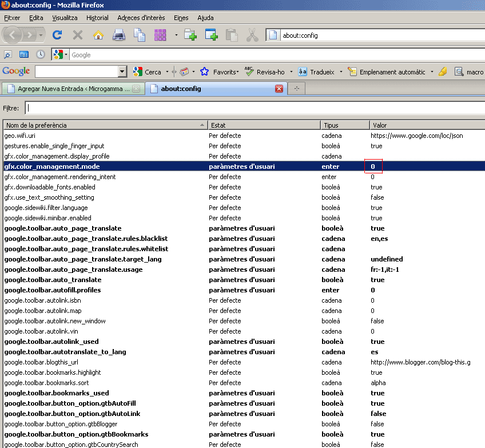Click the macro find icon

(x=469, y=72)
